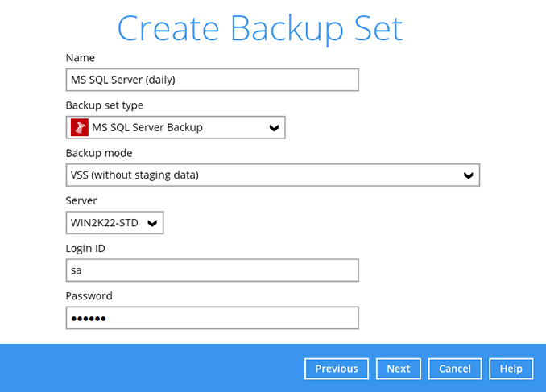Click into the Password field
This screenshot has height=392, width=546.
[x=212, y=318]
